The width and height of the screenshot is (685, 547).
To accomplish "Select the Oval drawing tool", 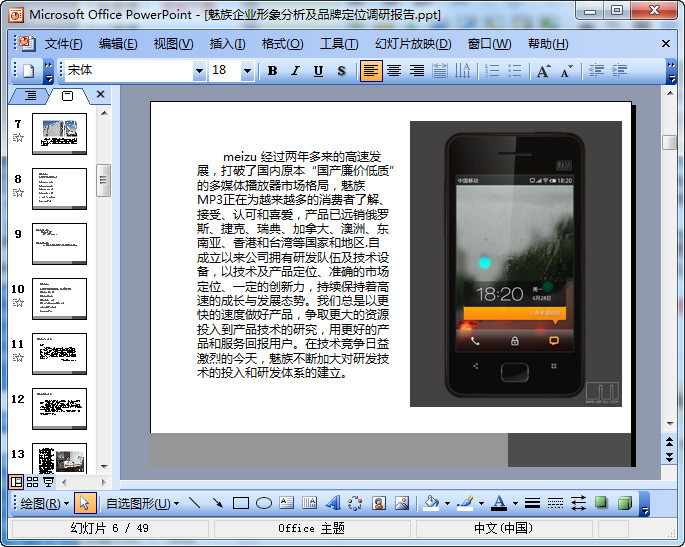I will (263, 503).
